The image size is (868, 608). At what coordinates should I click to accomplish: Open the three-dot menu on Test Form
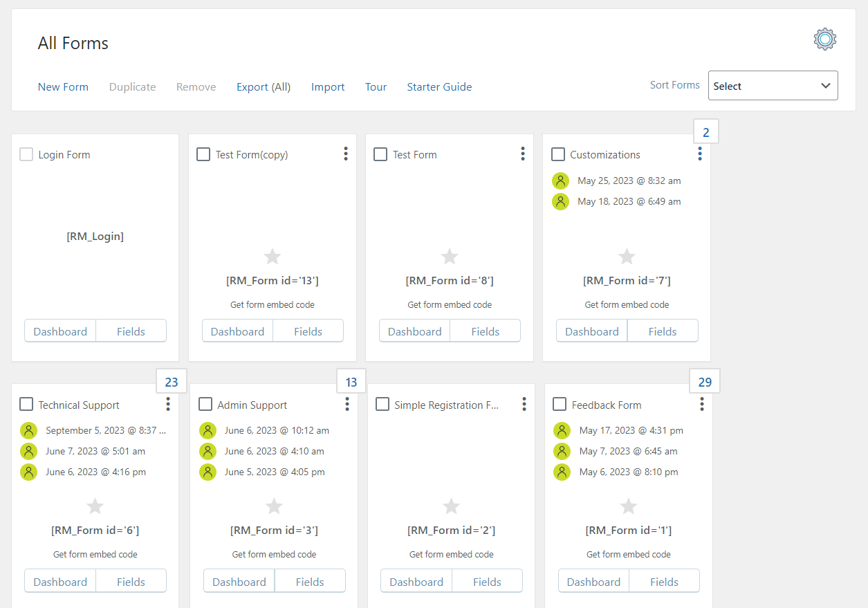[x=523, y=154]
